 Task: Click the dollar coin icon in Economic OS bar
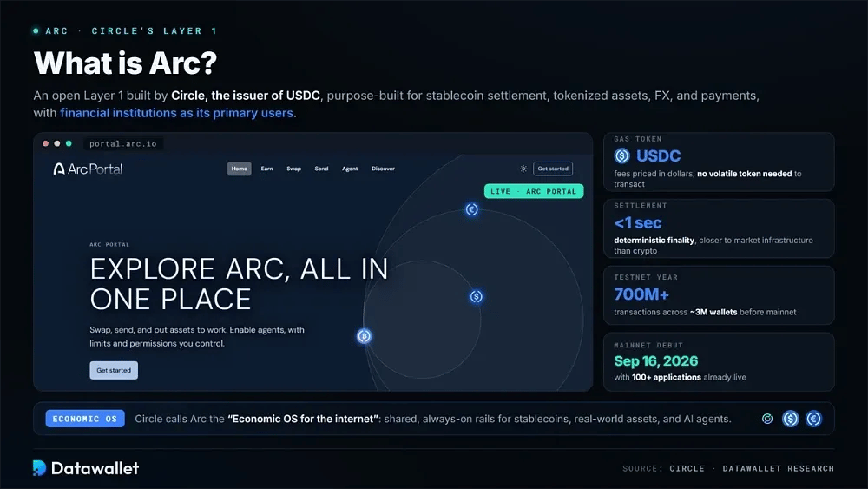pos(791,419)
